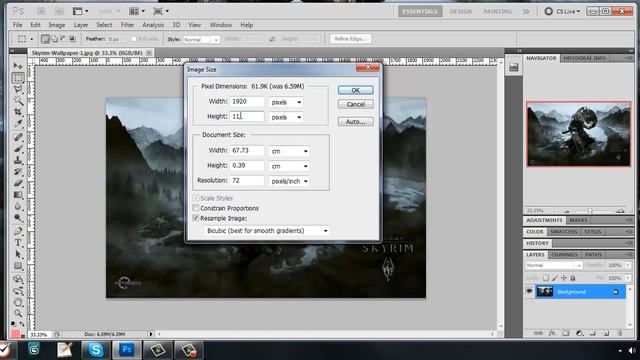
Task: Select the Dodge tool
Action: [x=18, y=218]
